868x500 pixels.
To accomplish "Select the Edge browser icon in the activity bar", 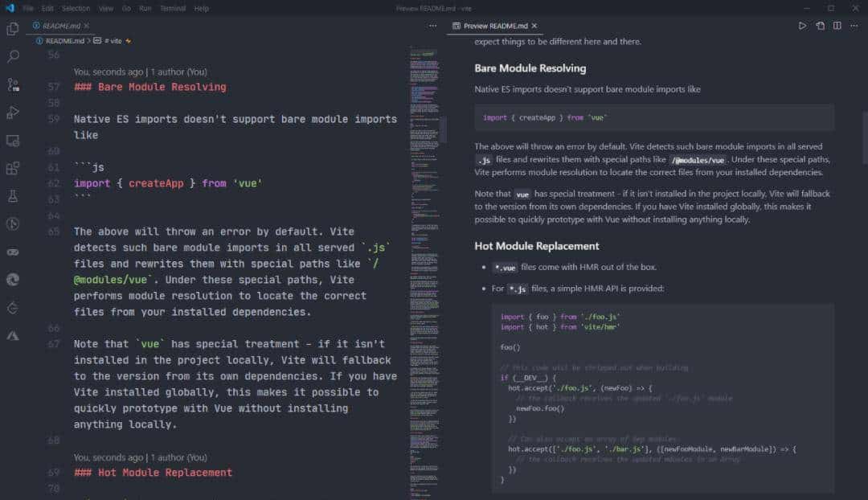I will click(x=12, y=279).
